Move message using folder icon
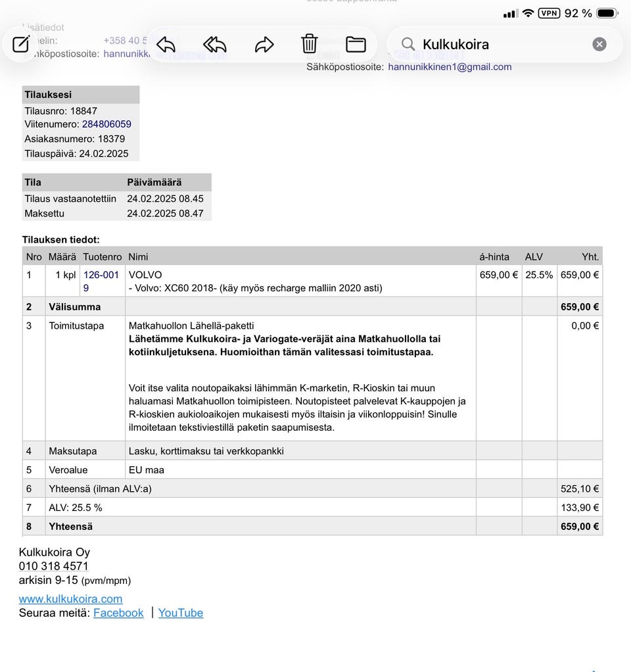Screen dimensions: 631x672 [356, 44]
